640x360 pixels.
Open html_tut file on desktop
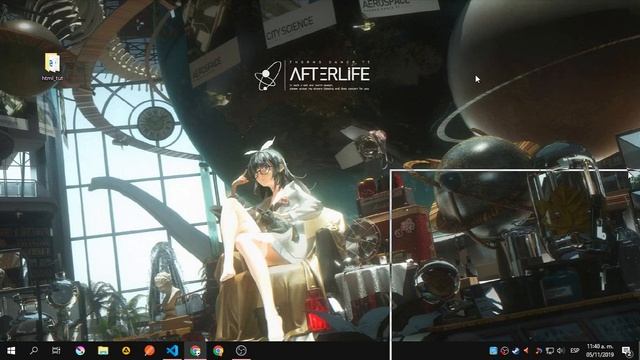pos(52,67)
